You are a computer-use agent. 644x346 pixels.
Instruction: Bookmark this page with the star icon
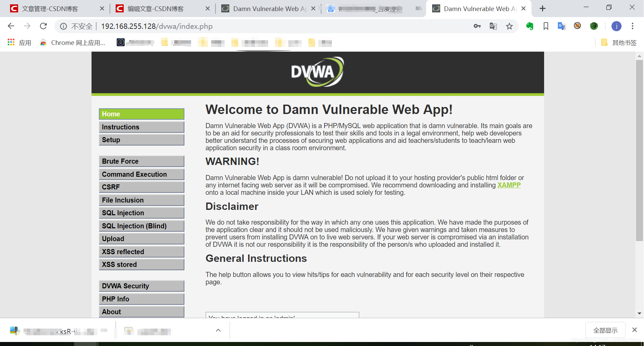(509, 26)
